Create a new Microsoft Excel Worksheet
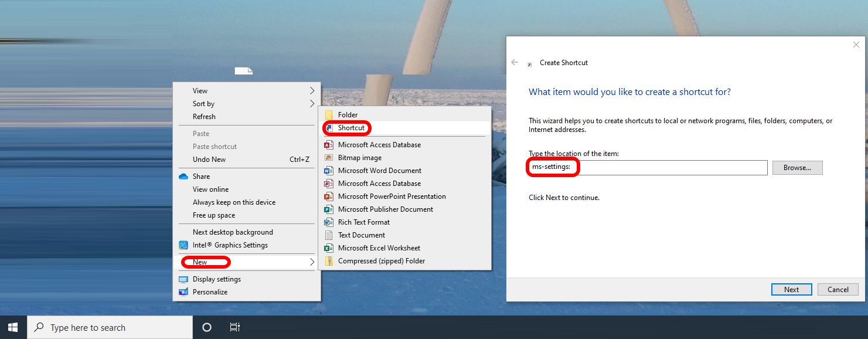The width and height of the screenshot is (868, 339). point(379,248)
